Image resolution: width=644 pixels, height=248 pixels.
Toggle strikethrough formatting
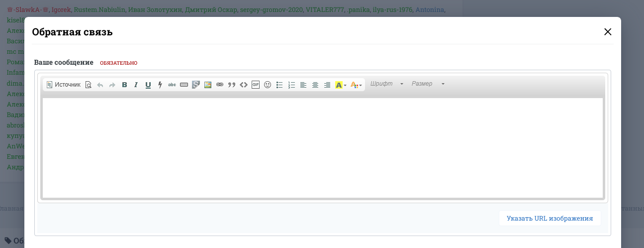[x=172, y=85]
